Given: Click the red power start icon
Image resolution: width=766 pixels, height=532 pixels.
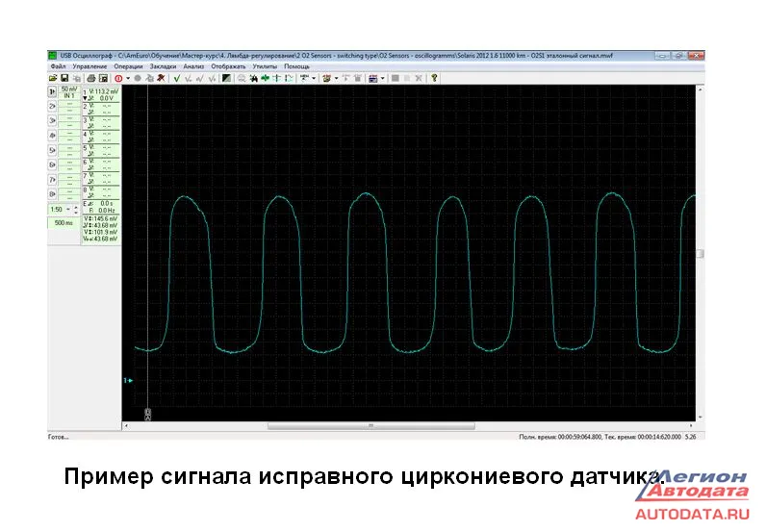Looking at the screenshot, I should pos(118,78).
